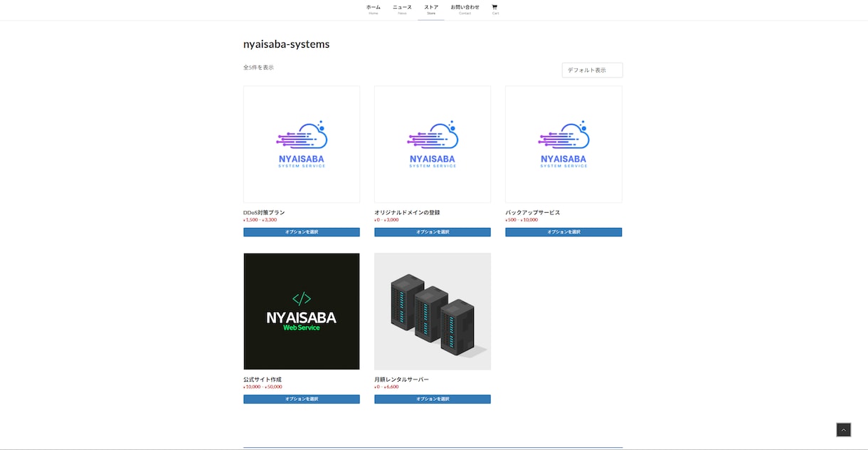The image size is (868, 450).
Task: Click the ¥0 – ¥6,600 price text
Action: pyautogui.click(x=386, y=387)
